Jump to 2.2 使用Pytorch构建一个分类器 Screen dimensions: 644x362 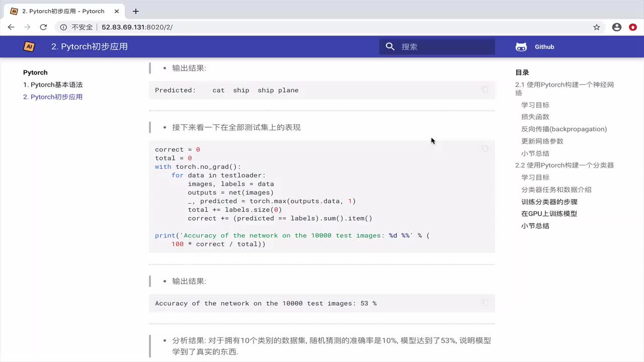tap(565, 165)
